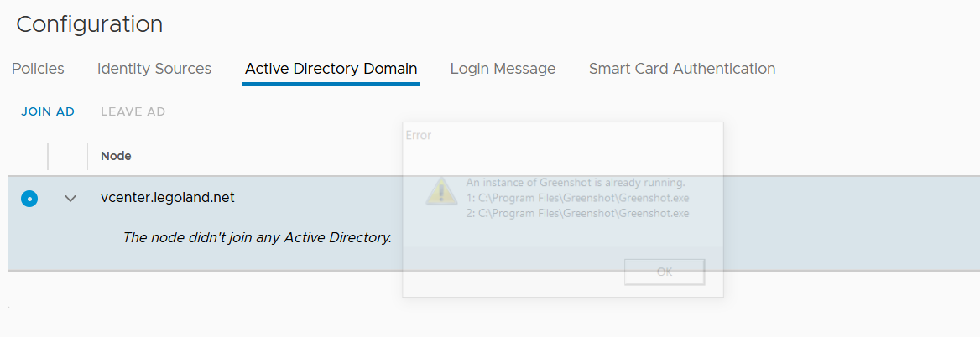Click the first Greenshot.exe path line
This screenshot has width=980, height=337.
(x=577, y=198)
